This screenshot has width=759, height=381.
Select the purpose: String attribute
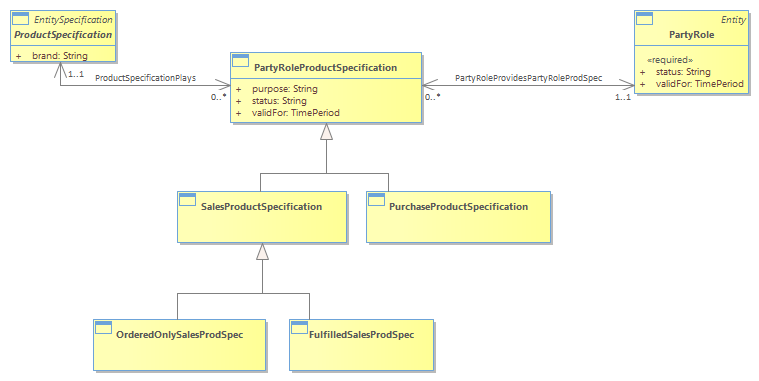click(x=285, y=89)
